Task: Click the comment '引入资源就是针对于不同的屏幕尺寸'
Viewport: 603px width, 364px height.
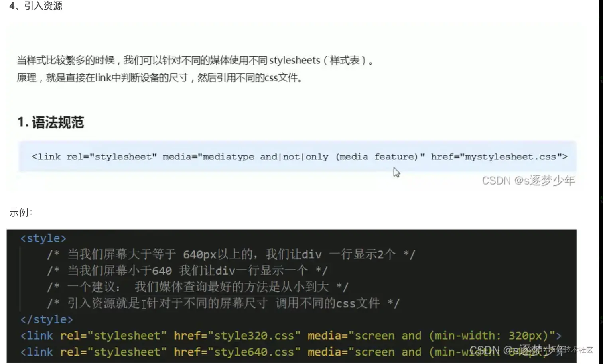Action: (x=223, y=303)
